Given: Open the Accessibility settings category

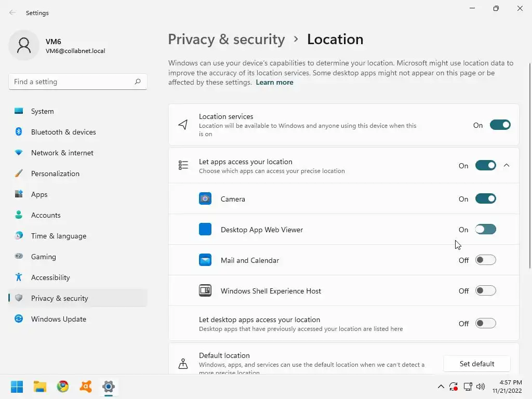Looking at the screenshot, I should tap(50, 277).
